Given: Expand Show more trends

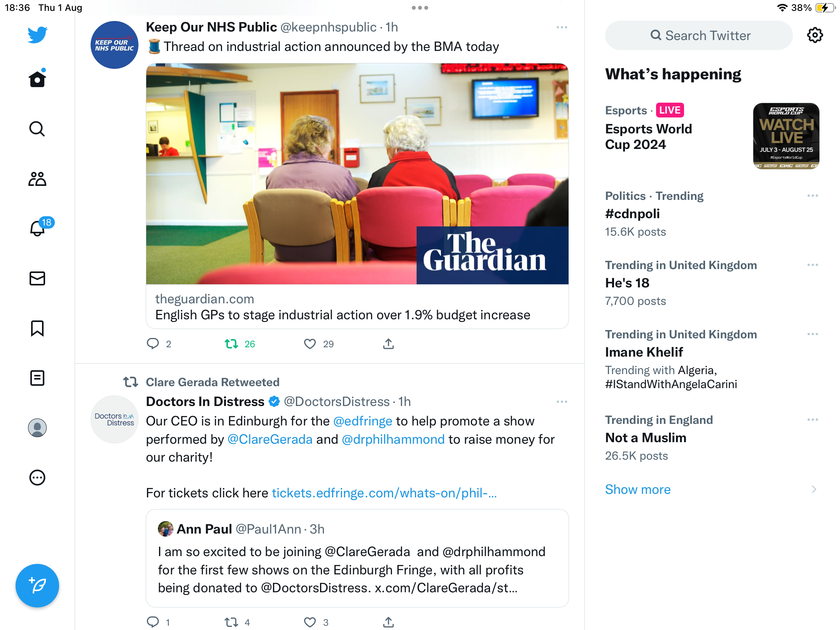Looking at the screenshot, I should tap(638, 489).
